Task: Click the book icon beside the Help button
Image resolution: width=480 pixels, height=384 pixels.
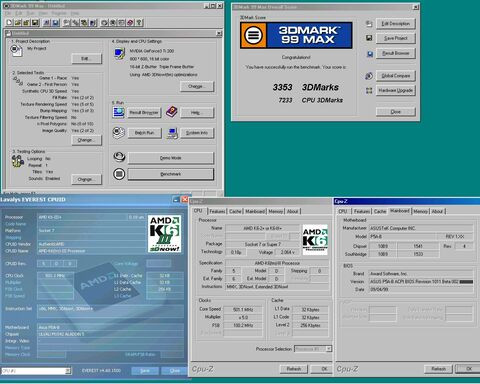Action: (172, 112)
